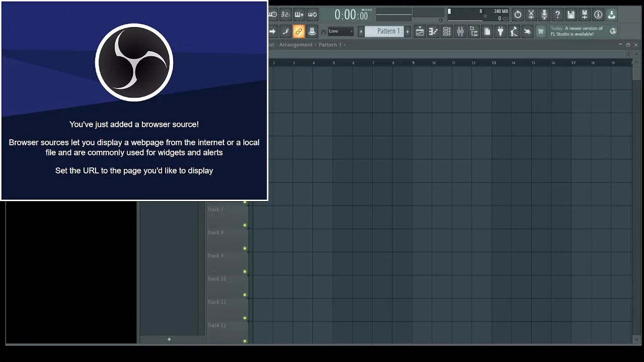
Task: Click the globe online news icon
Action: [613, 31]
